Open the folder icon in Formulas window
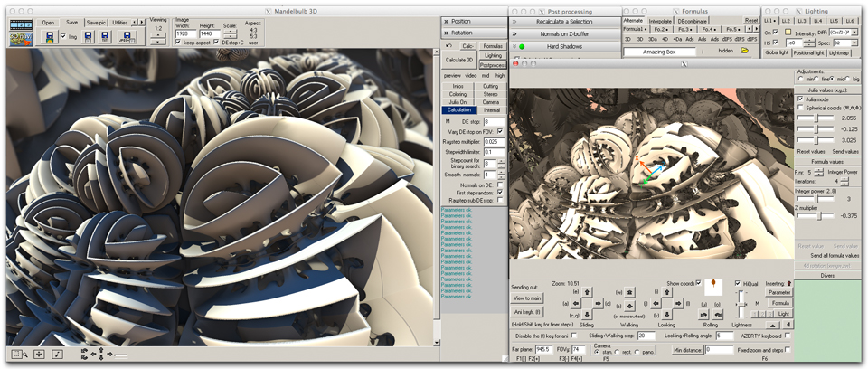 click(744, 51)
